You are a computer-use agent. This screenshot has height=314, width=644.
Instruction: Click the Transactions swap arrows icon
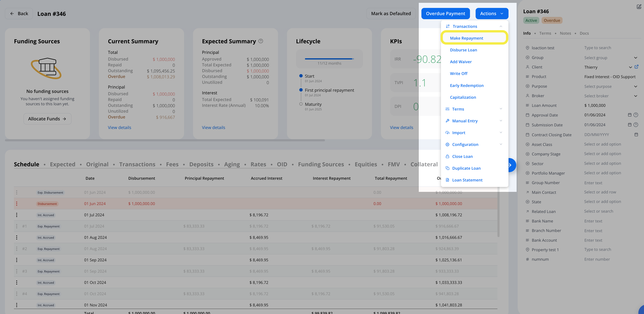(447, 26)
